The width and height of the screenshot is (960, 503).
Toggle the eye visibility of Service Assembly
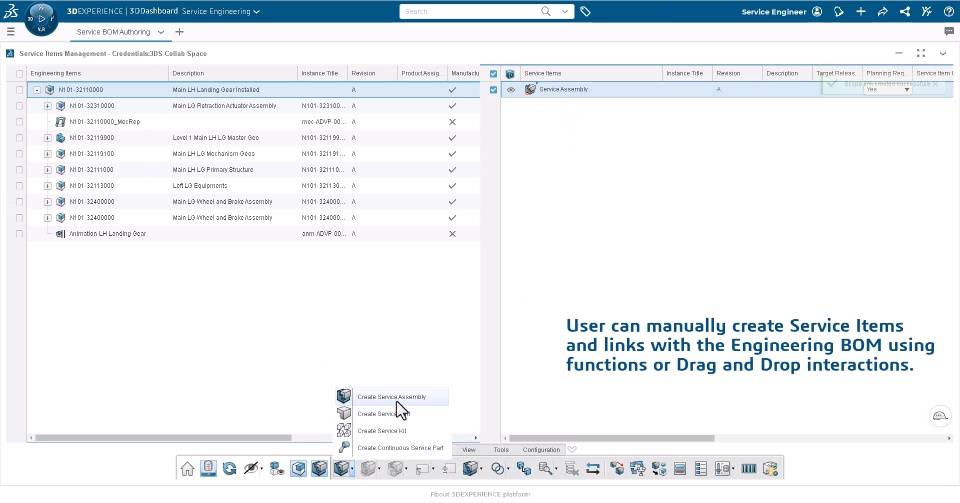(x=511, y=89)
